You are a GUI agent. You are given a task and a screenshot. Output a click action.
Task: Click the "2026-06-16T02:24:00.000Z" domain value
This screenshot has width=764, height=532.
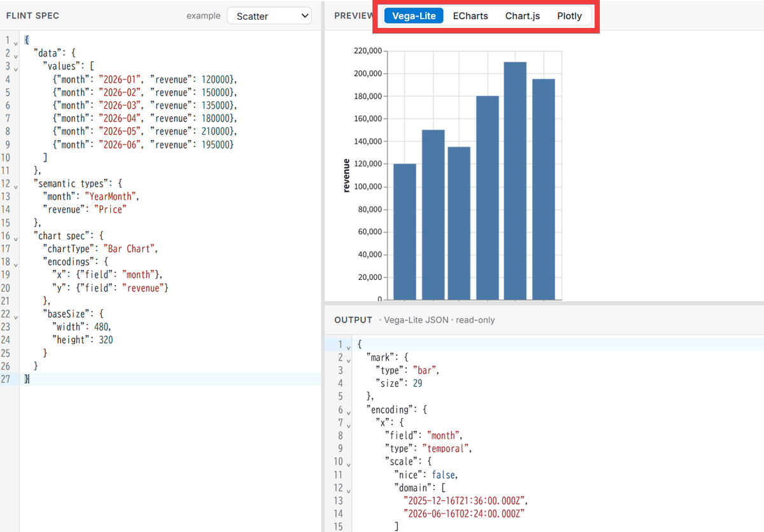pos(465,514)
